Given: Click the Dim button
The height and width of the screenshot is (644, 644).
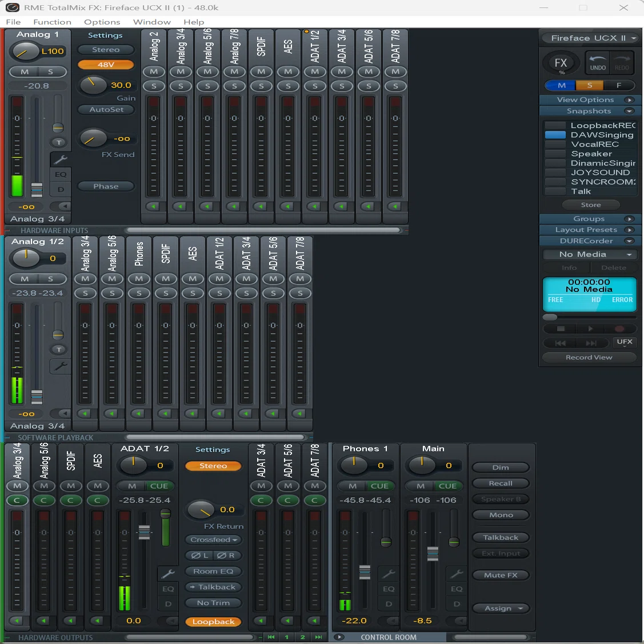Looking at the screenshot, I should click(501, 468).
